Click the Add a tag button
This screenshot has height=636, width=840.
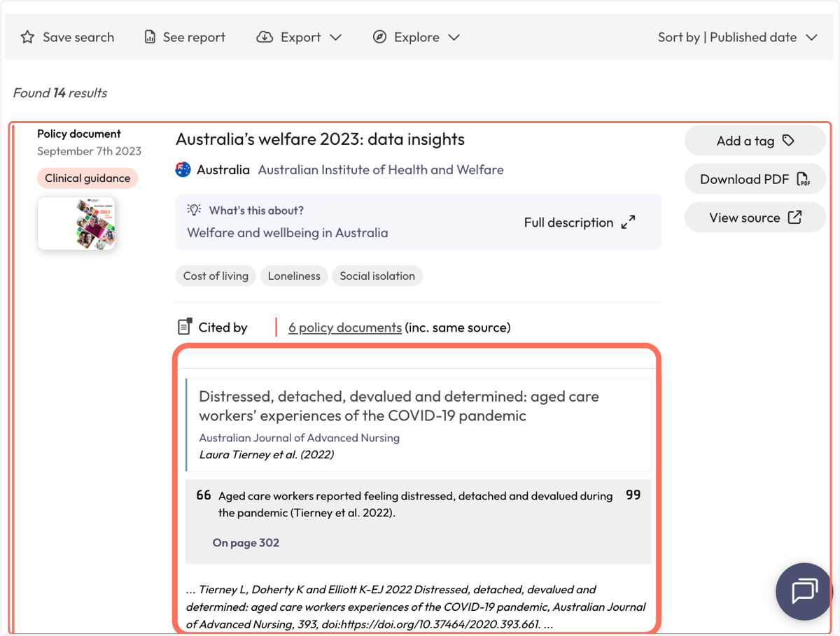(x=755, y=141)
